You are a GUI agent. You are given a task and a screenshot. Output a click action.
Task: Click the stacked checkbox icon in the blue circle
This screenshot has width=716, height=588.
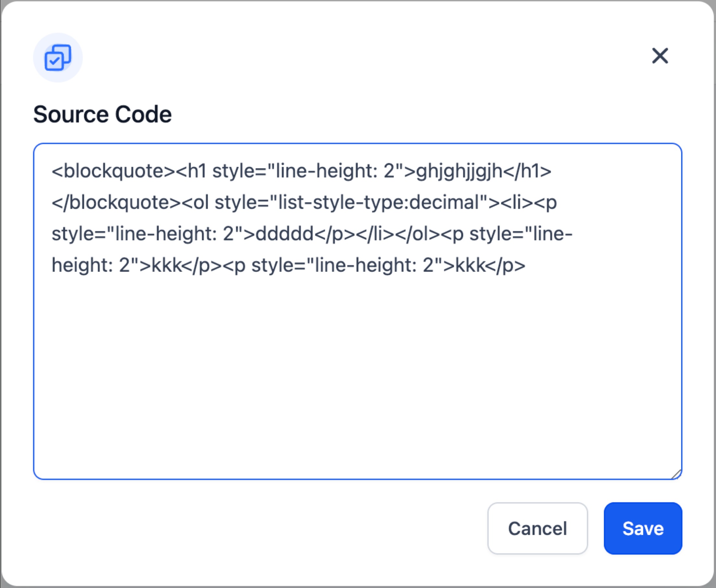[58, 57]
